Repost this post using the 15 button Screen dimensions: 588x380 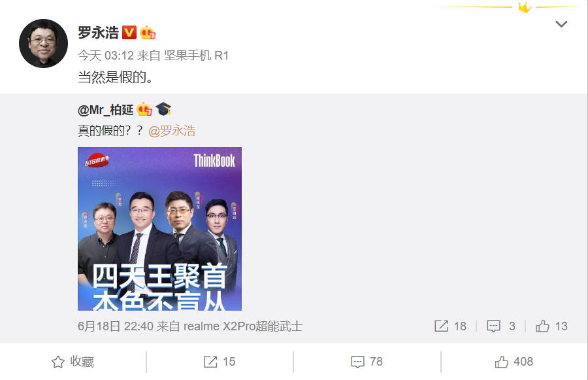tap(220, 362)
